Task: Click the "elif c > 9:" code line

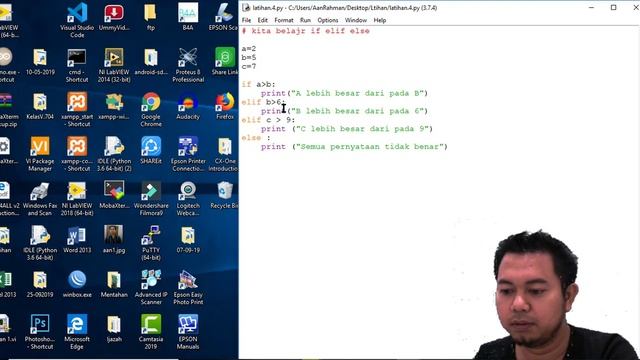Action: click(268, 120)
